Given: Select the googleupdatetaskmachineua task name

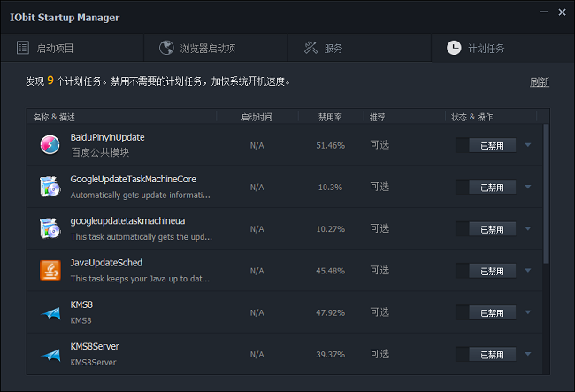Looking at the screenshot, I should tap(127, 221).
